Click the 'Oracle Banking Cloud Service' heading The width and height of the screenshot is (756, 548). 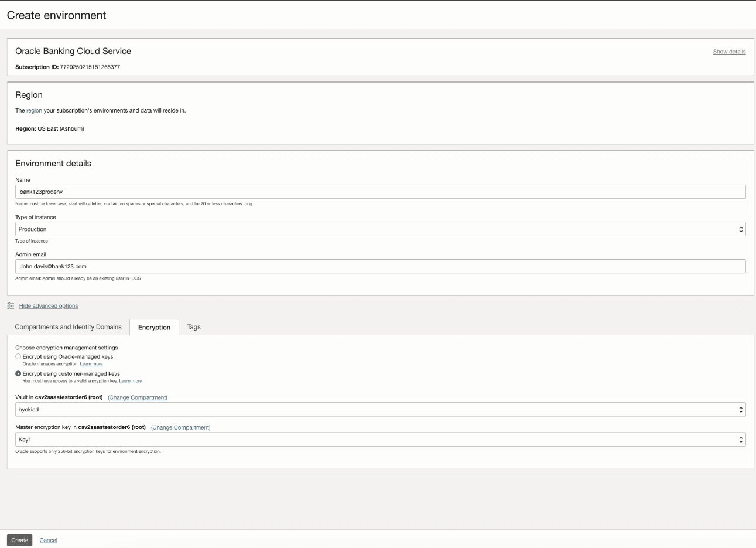[x=73, y=51]
